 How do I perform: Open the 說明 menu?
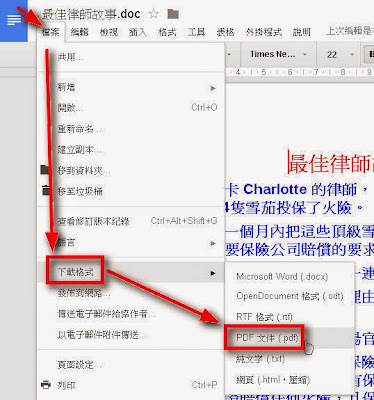tap(302, 32)
